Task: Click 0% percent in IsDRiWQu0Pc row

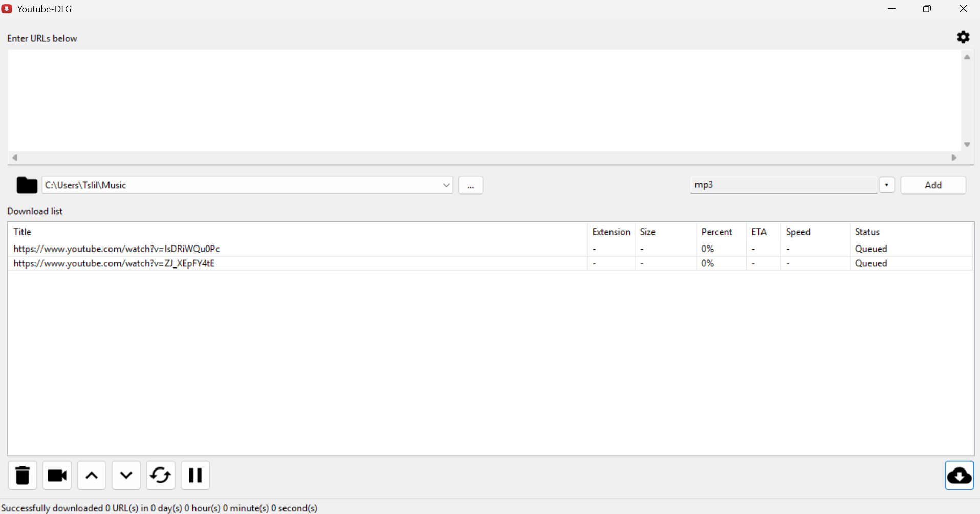Action: click(708, 249)
